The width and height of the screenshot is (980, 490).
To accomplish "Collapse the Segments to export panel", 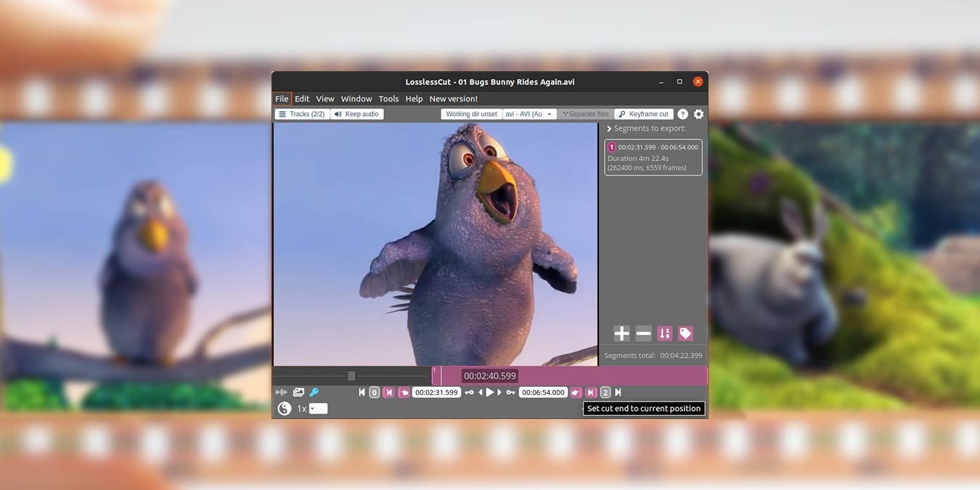I will point(609,128).
